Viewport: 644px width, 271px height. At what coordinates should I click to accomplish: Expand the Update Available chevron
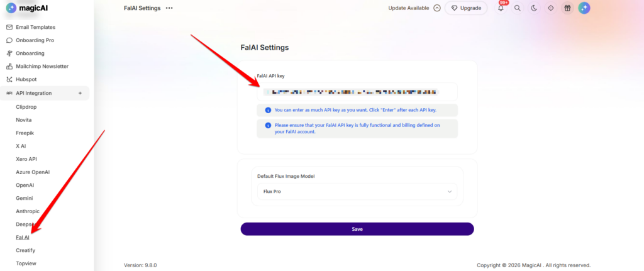pos(437,8)
